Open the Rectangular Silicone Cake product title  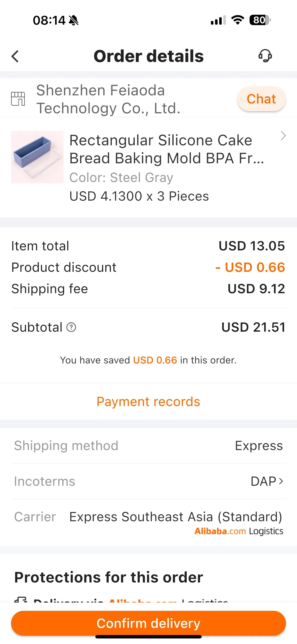coord(166,149)
